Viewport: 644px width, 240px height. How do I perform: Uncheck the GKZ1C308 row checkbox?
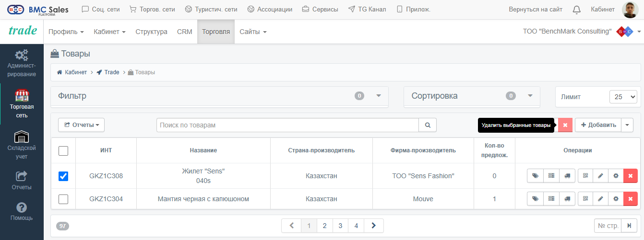click(63, 176)
